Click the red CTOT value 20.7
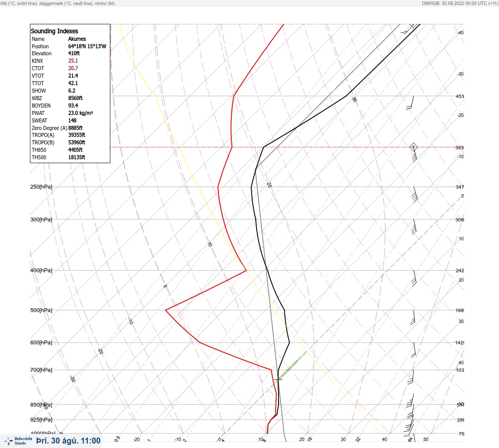This screenshot has height=448, width=499. point(73,68)
